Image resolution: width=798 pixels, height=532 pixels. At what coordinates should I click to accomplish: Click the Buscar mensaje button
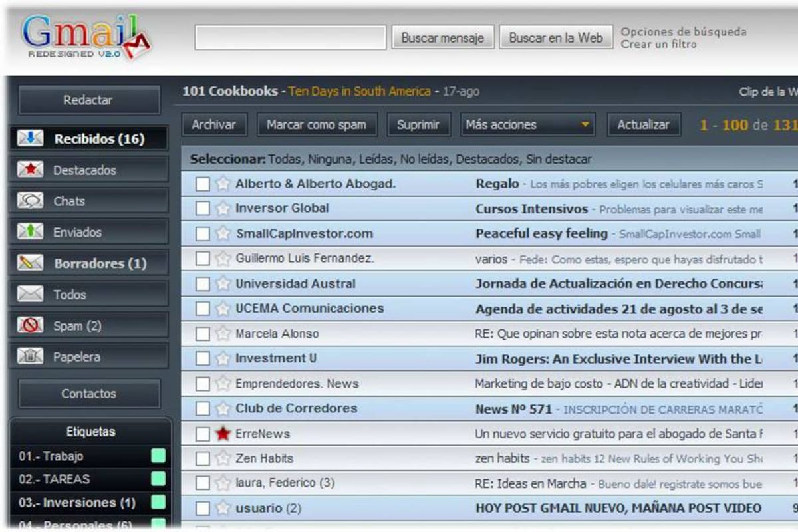442,38
